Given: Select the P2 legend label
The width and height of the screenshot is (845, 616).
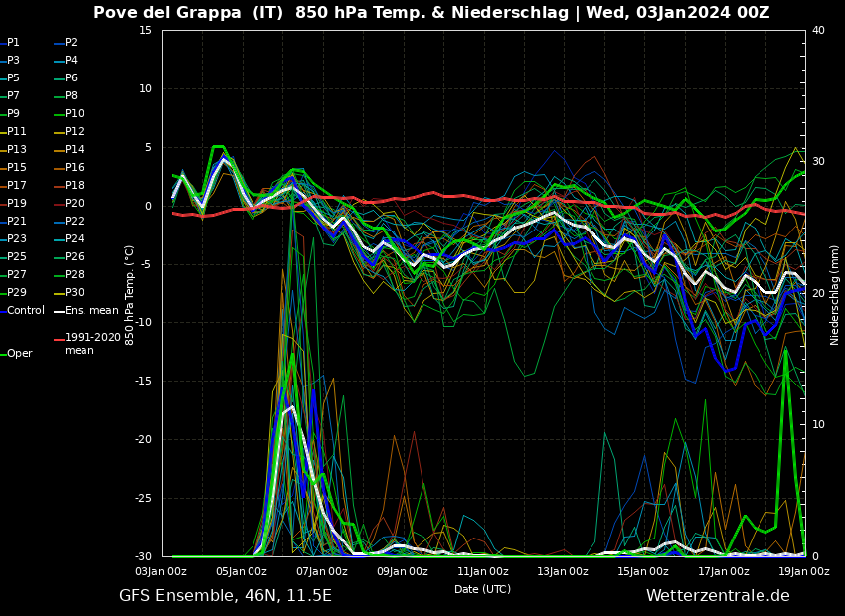Looking at the screenshot, I should pos(72,42).
